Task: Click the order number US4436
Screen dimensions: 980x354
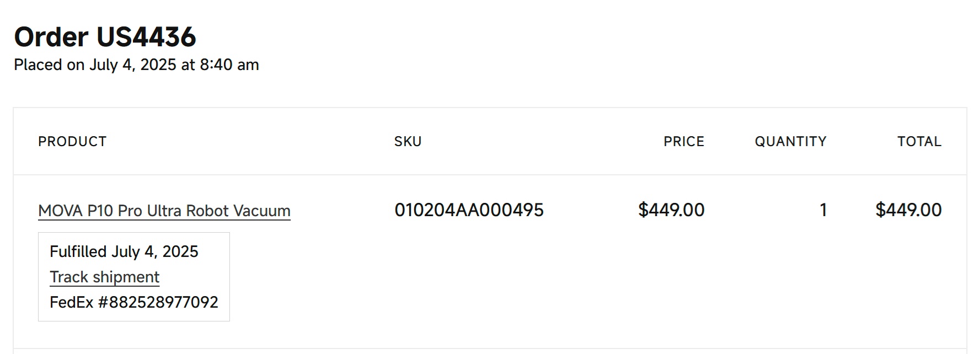Action: tap(146, 37)
